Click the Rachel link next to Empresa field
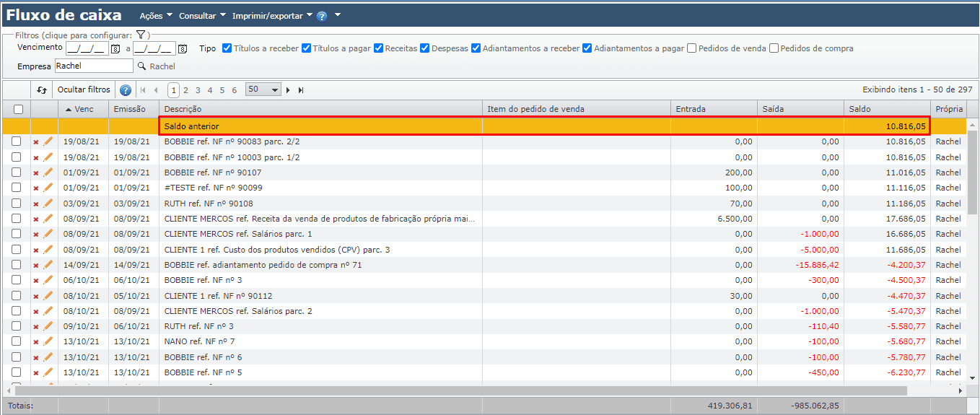The image size is (980, 415). tap(162, 66)
